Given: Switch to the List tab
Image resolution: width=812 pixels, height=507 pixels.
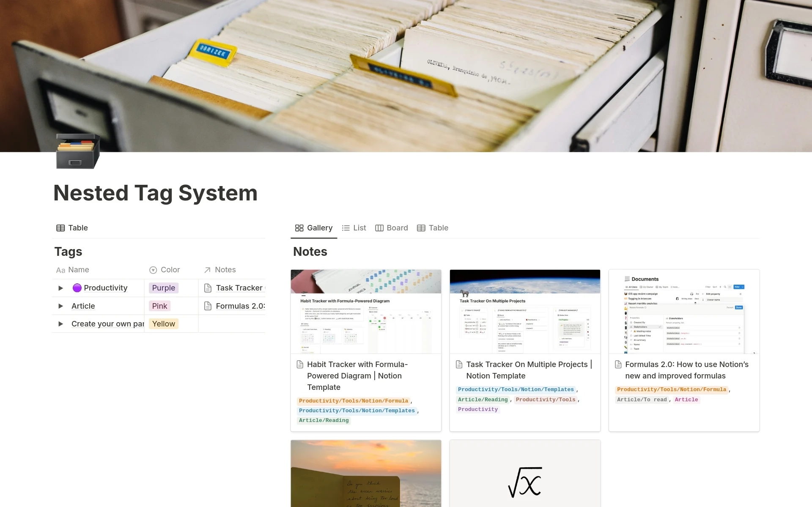Looking at the screenshot, I should pyautogui.click(x=357, y=228).
